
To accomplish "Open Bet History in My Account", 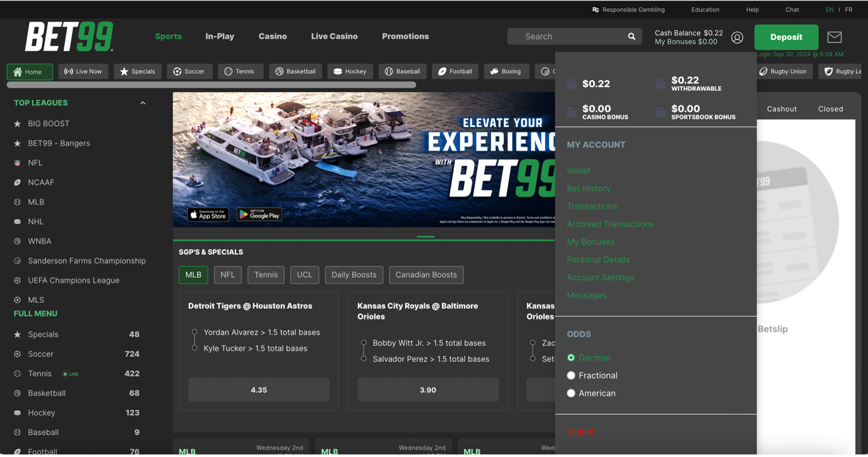I will coord(588,188).
